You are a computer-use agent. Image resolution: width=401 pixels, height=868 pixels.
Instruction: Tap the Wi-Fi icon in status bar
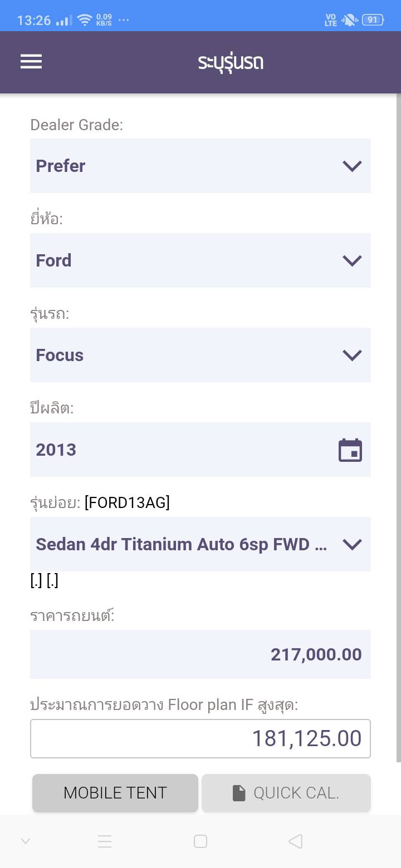pos(85,21)
